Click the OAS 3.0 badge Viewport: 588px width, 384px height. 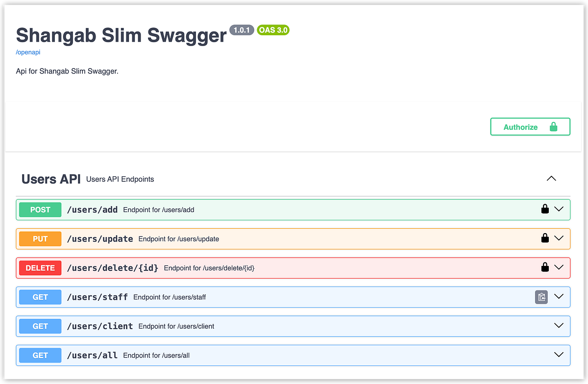(x=273, y=30)
